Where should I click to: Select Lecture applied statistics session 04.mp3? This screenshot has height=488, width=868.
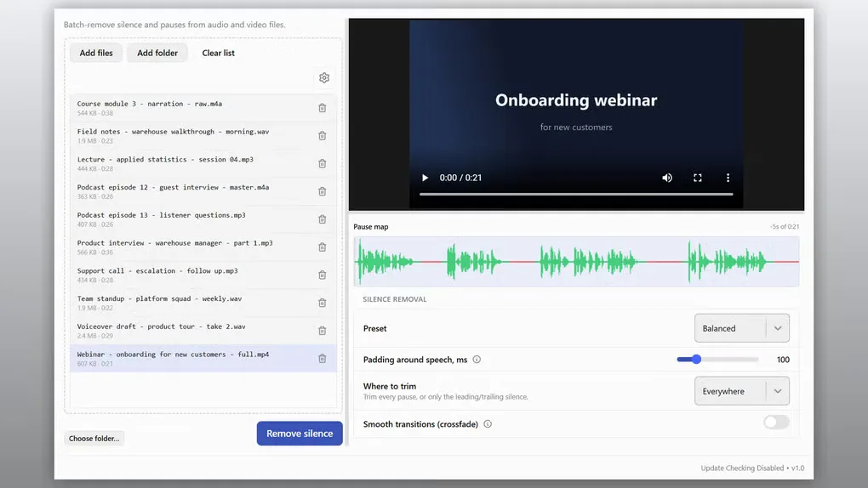coord(203,163)
